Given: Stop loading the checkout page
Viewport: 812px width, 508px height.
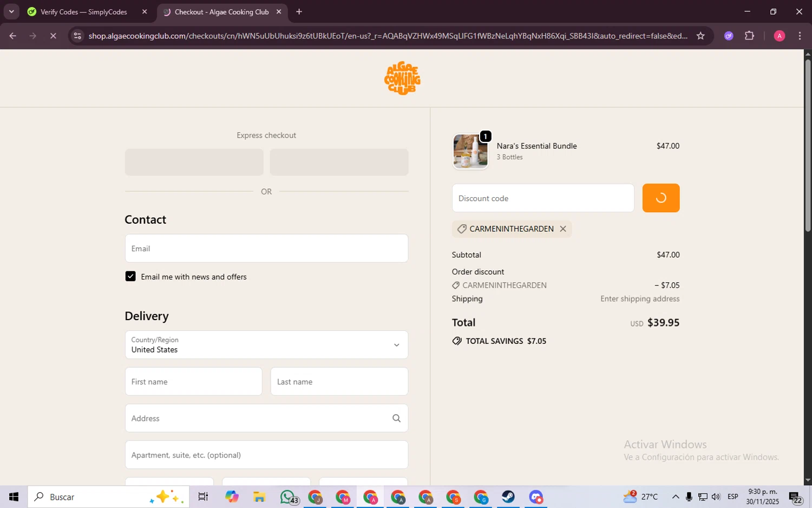Looking at the screenshot, I should pos(53,36).
